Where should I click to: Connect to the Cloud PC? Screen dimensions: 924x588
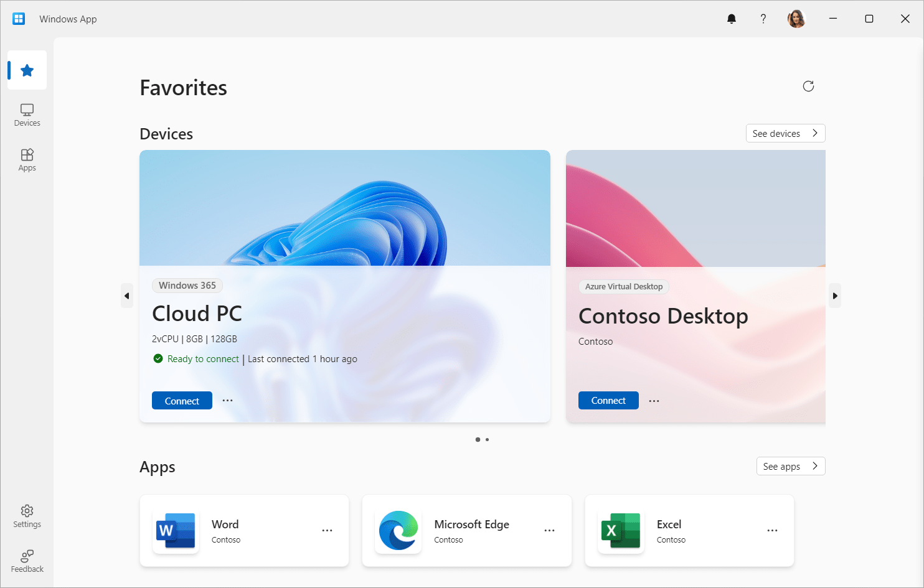tap(182, 400)
